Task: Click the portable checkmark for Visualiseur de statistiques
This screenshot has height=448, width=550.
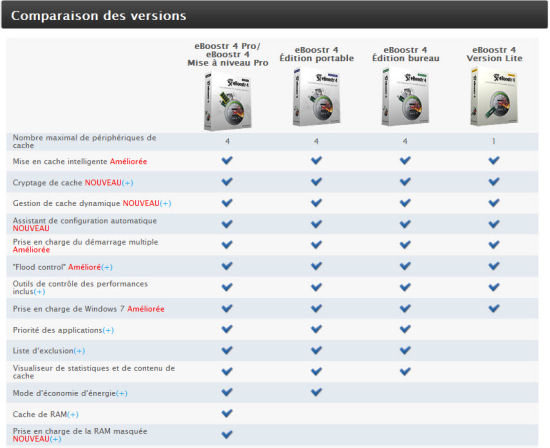Action: coord(316,371)
